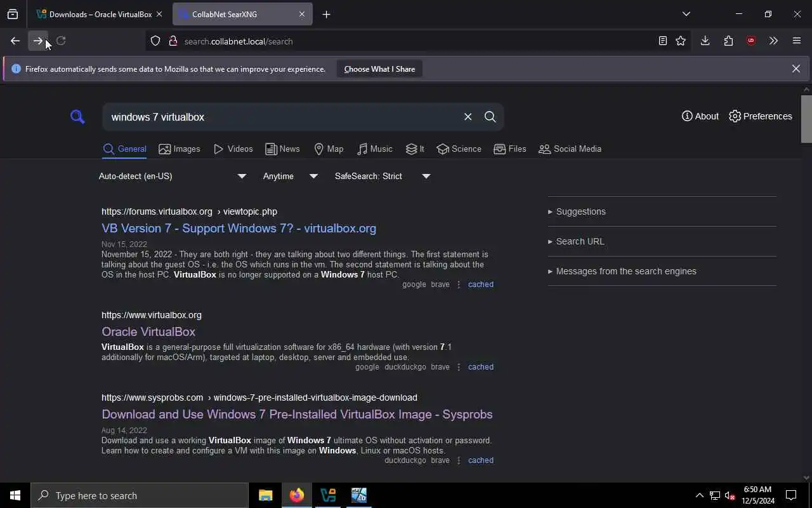This screenshot has height=508, width=812.
Task: List all tabs dropdown arrow
Action: (x=686, y=14)
